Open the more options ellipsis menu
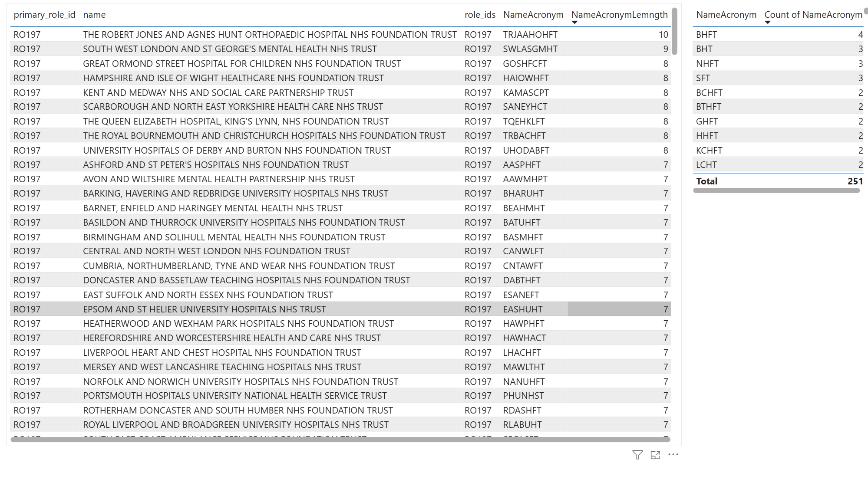The width and height of the screenshot is (868, 486). tap(673, 454)
